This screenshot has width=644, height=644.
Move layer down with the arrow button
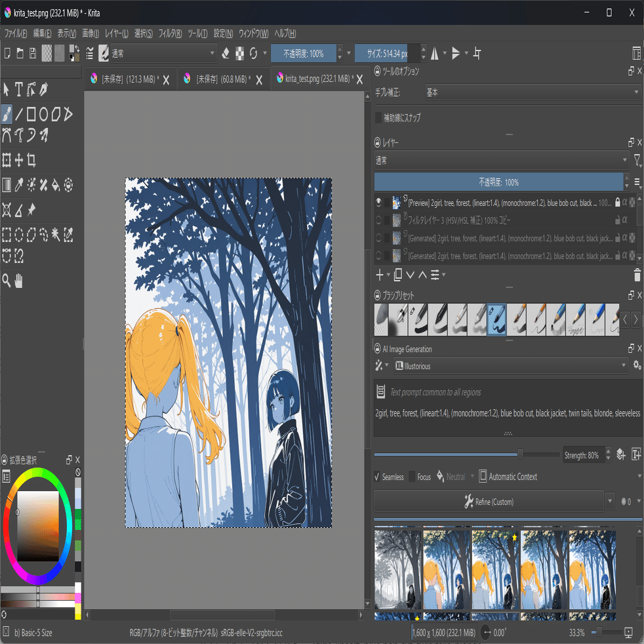410,275
